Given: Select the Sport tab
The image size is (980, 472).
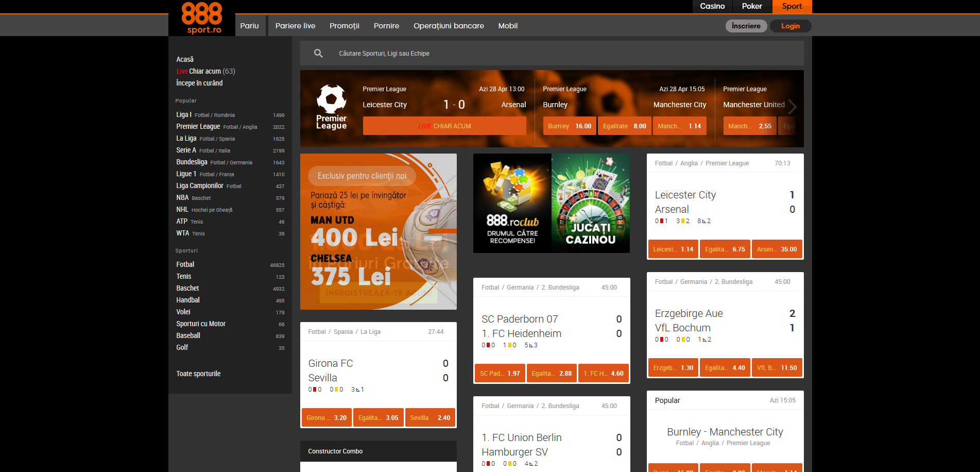Looking at the screenshot, I should point(792,6).
